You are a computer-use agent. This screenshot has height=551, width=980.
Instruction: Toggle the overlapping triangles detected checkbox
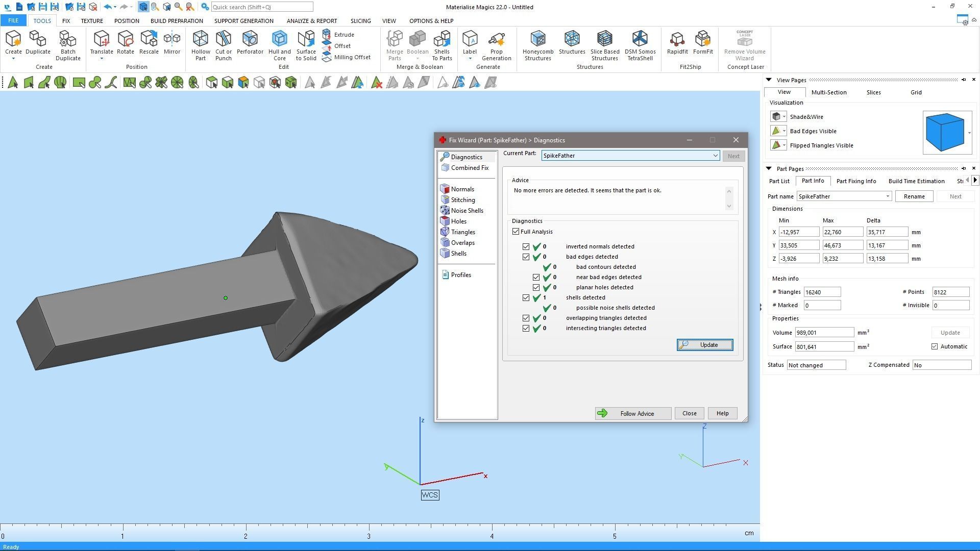coord(526,318)
